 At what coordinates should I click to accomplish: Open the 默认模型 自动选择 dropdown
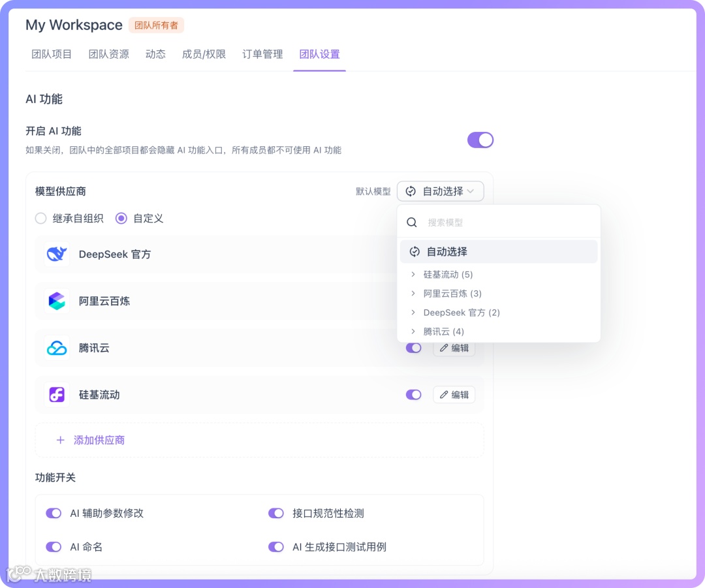[440, 191]
